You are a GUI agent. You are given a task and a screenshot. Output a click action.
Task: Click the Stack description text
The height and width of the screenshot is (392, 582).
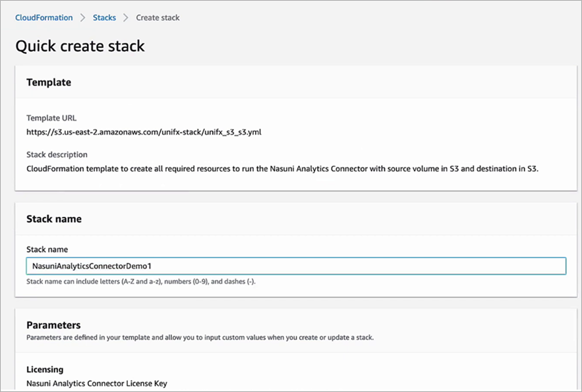(282, 169)
